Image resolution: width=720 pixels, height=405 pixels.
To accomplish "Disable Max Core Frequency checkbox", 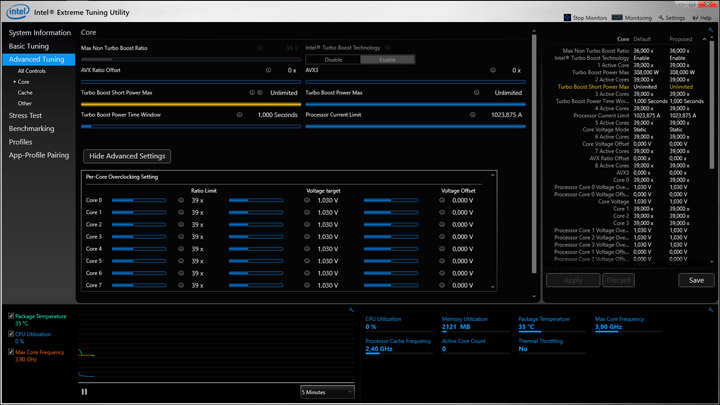I will [x=11, y=352].
